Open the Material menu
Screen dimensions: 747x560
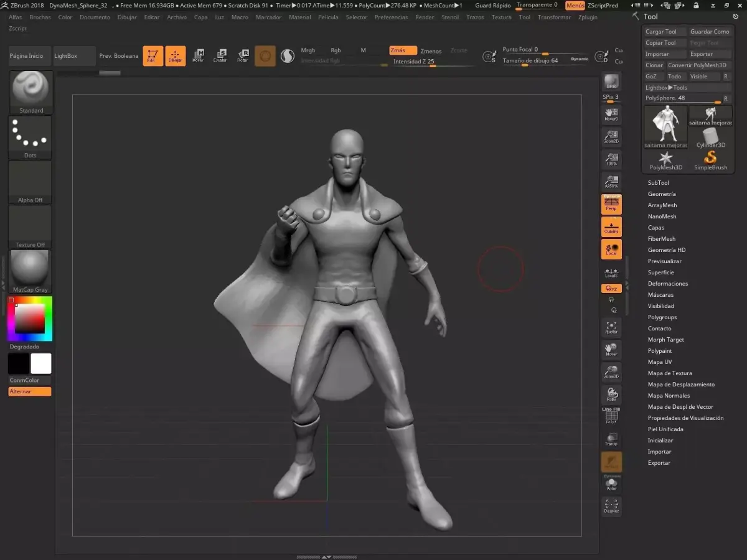click(299, 17)
